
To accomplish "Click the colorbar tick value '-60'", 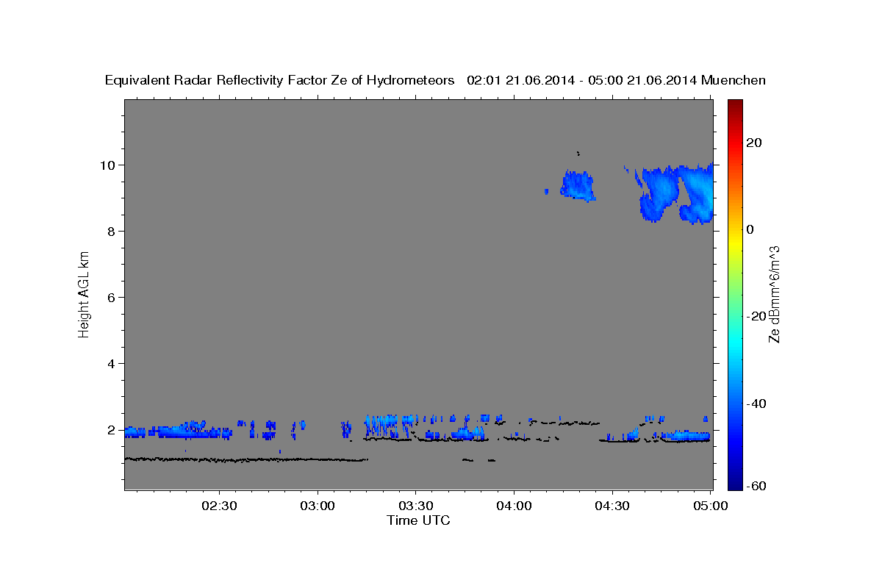I will [x=757, y=486].
